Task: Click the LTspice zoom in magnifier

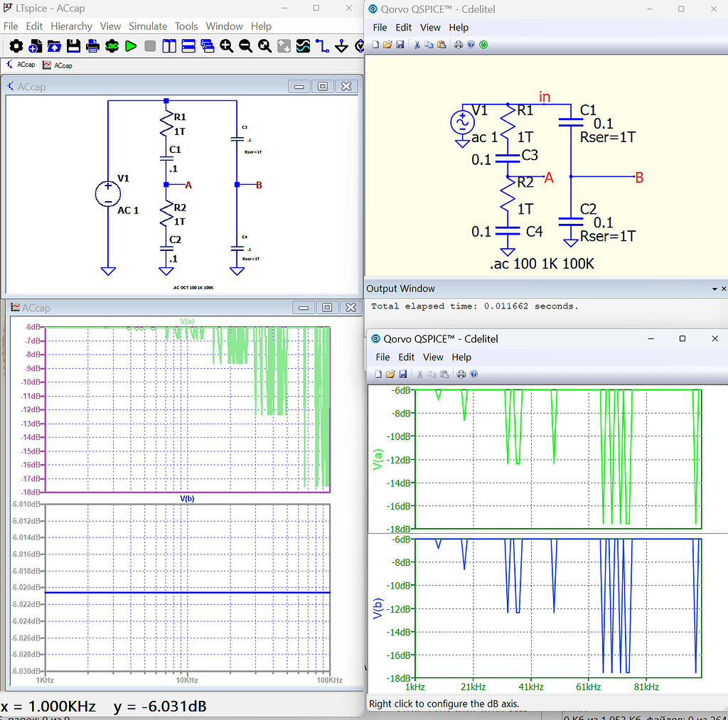Action: pyautogui.click(x=227, y=46)
